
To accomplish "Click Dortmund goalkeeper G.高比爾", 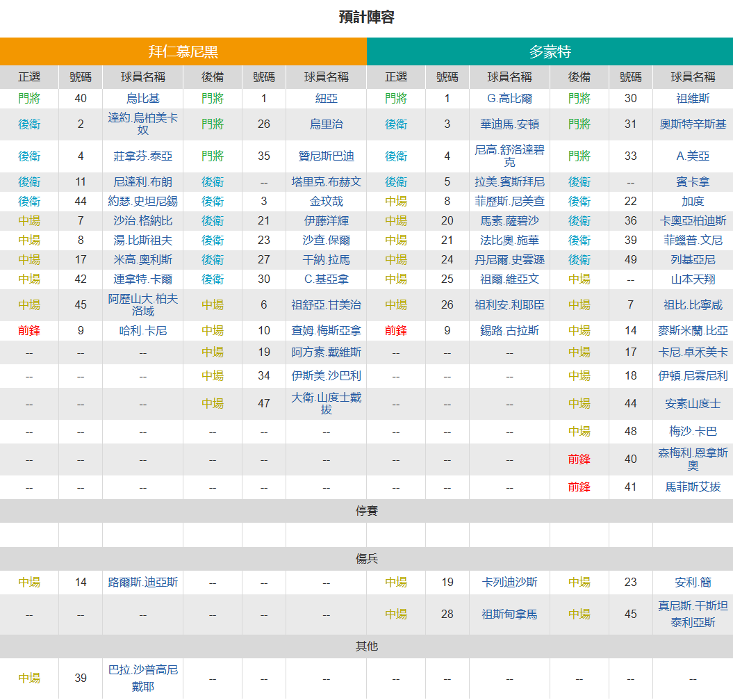I will (x=509, y=98).
